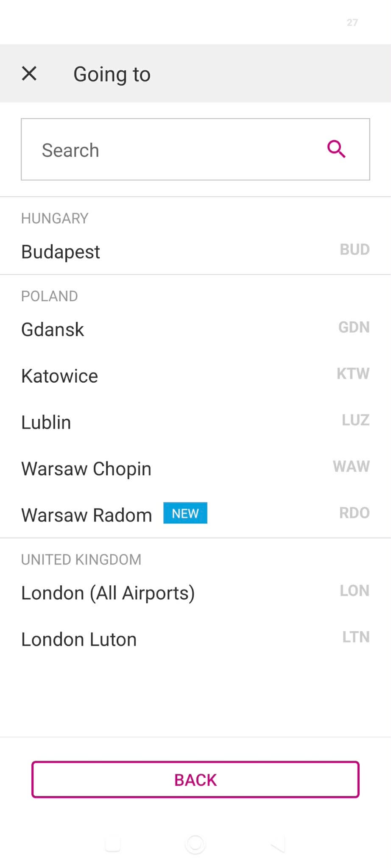Choose London Luton airport
Screen dimensions: 391x868
pos(195,639)
